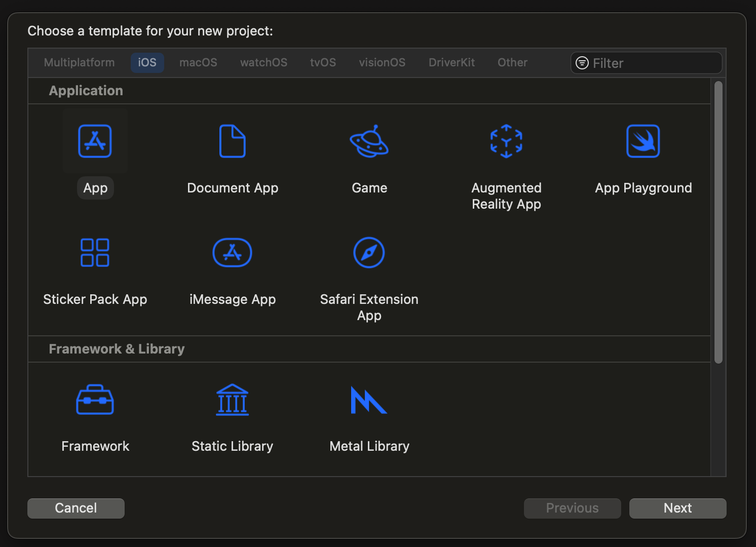Viewport: 756px width, 547px height.
Task: Click the Next button
Action: pos(678,508)
